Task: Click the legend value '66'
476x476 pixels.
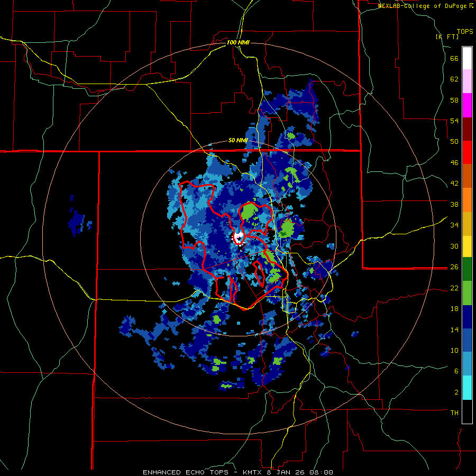Action: pos(454,58)
